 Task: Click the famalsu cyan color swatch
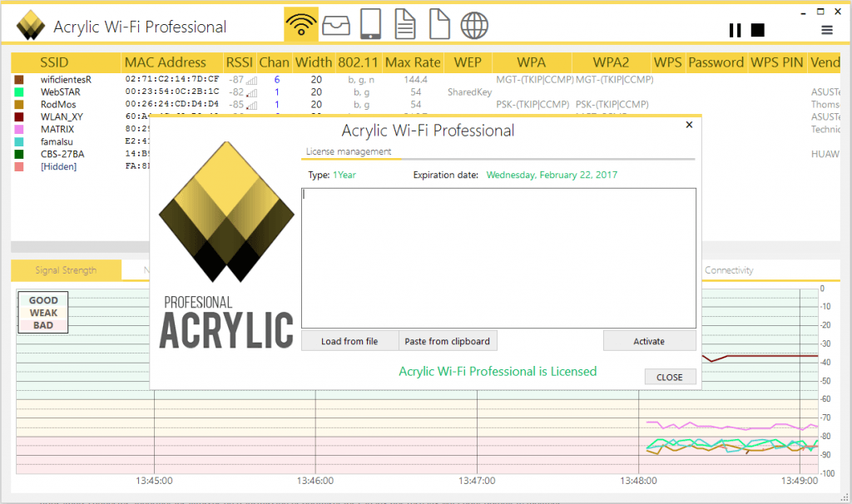(19, 141)
